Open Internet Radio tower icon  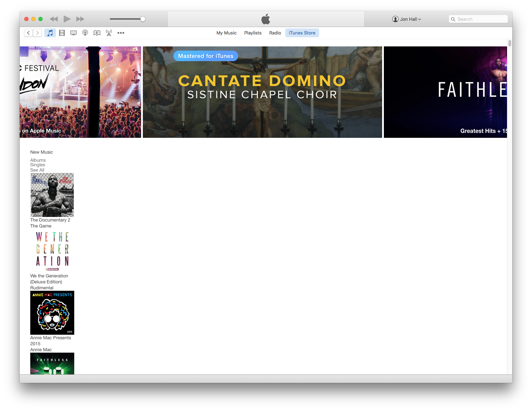tap(109, 33)
